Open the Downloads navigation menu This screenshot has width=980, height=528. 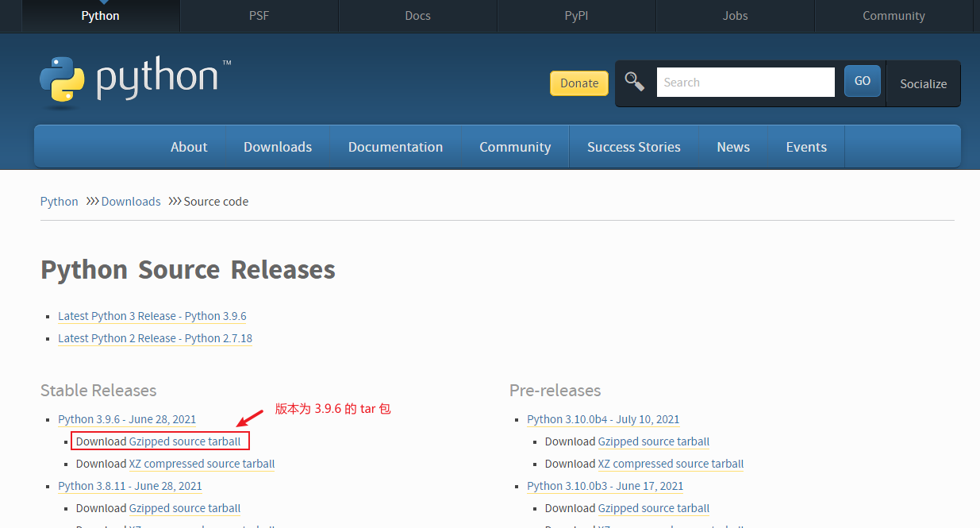pyautogui.click(x=278, y=147)
